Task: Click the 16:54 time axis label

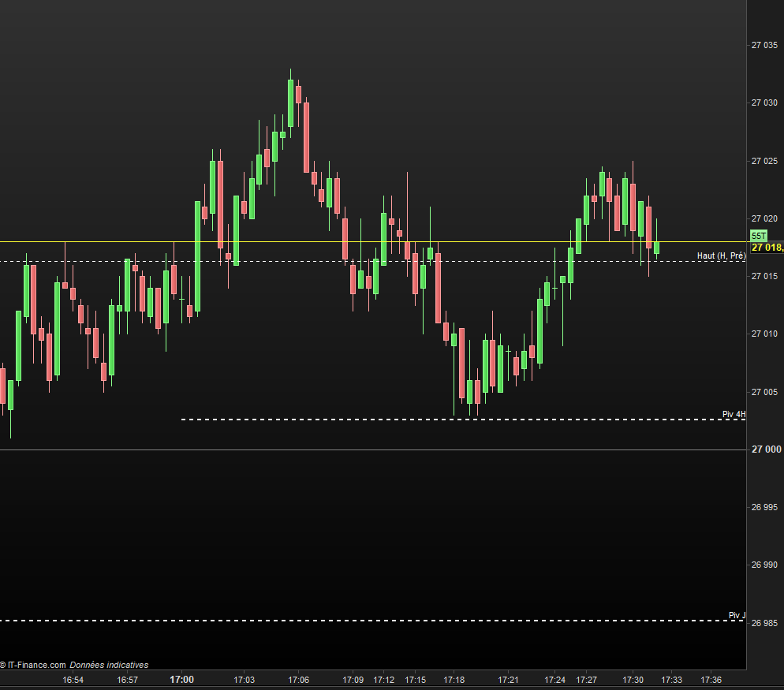Action: click(73, 680)
